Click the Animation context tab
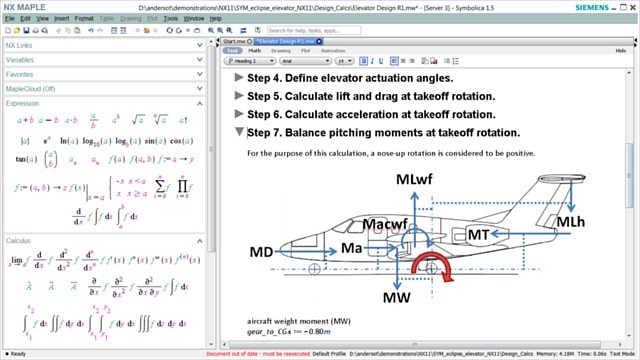640x360 pixels. coord(333,51)
